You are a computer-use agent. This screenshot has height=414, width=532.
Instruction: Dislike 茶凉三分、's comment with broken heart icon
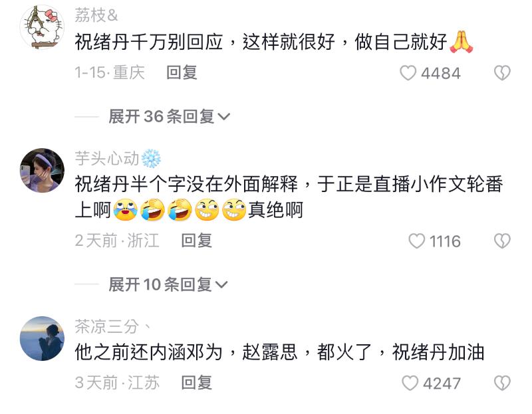point(502,383)
